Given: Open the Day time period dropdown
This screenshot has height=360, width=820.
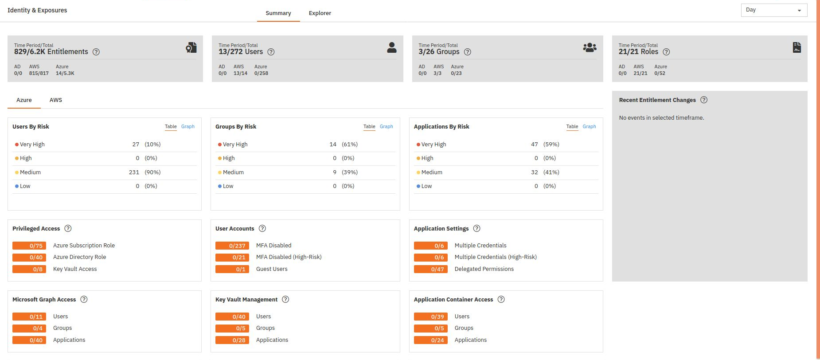Looking at the screenshot, I should [774, 10].
